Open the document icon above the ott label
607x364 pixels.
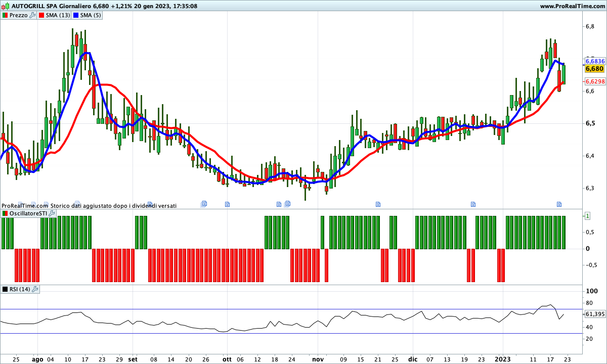click(x=227, y=204)
